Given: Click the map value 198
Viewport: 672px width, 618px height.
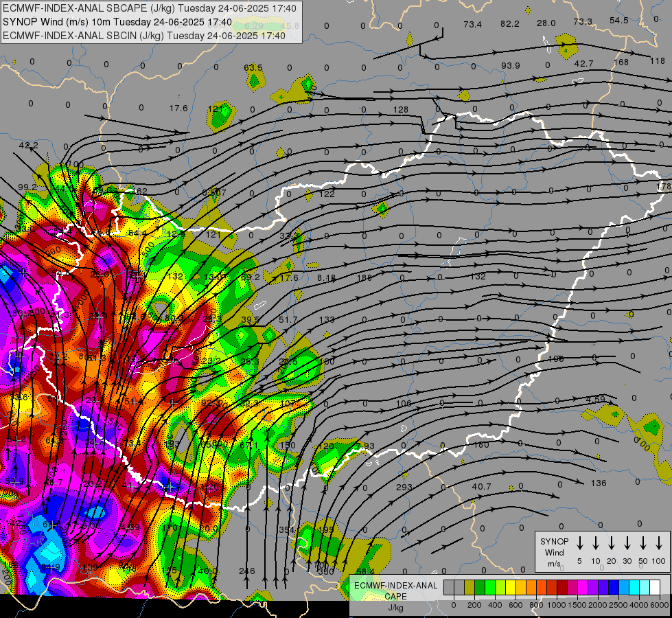Looking at the screenshot, I should [x=556, y=359].
